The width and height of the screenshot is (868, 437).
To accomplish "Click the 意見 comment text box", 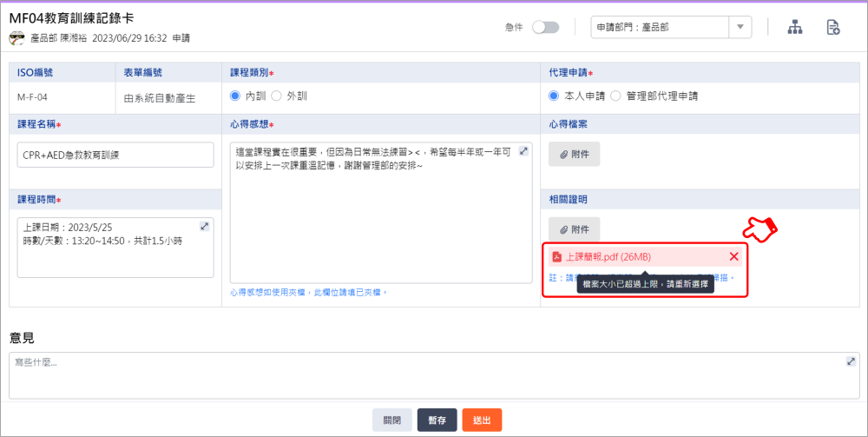I will (x=435, y=375).
